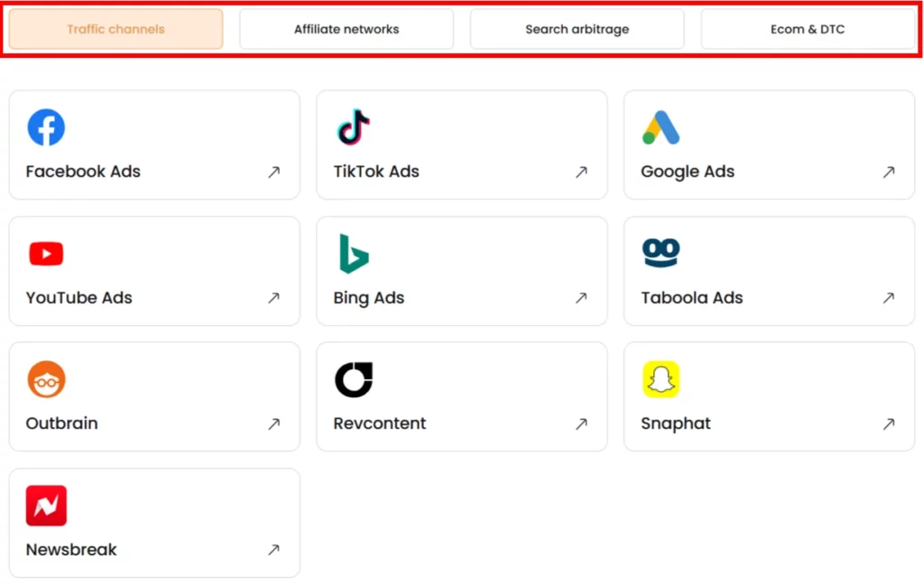Click the Bing logo icon

pyautogui.click(x=352, y=253)
